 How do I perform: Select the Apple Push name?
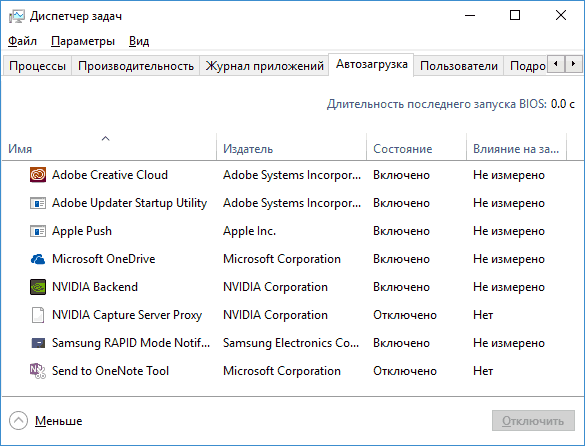pos(82,231)
